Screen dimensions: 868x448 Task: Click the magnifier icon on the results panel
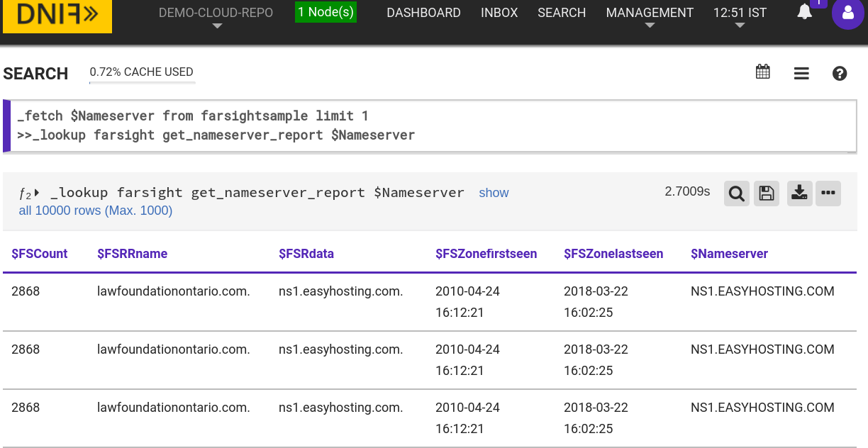point(736,193)
